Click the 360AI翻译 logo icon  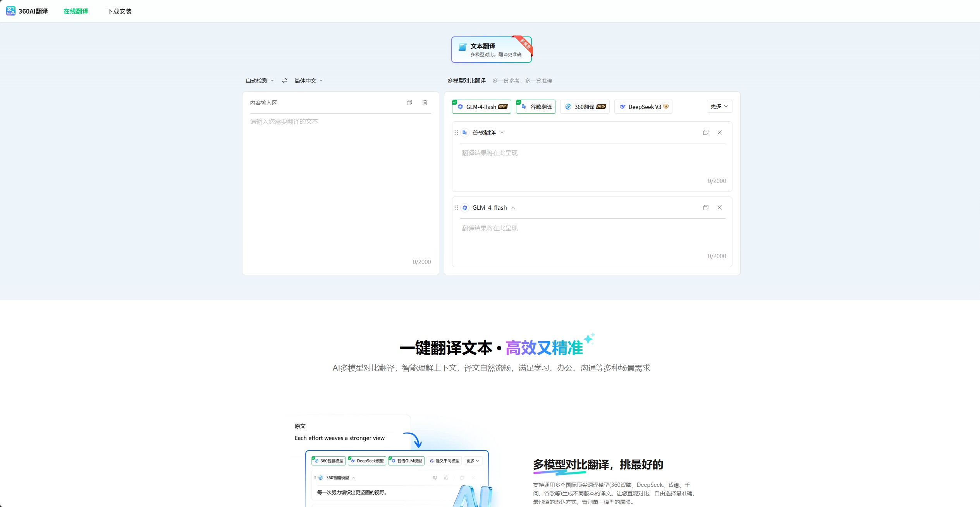(x=11, y=11)
